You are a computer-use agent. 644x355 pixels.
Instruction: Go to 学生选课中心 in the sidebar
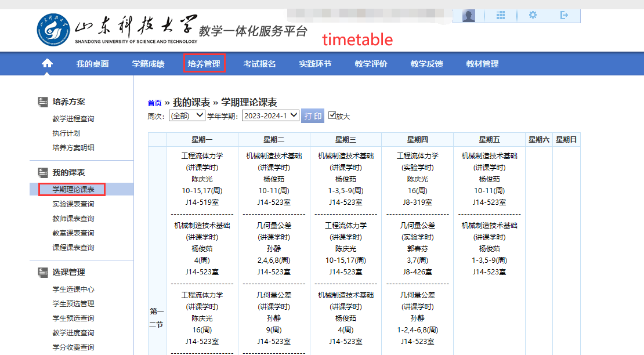[73, 289]
